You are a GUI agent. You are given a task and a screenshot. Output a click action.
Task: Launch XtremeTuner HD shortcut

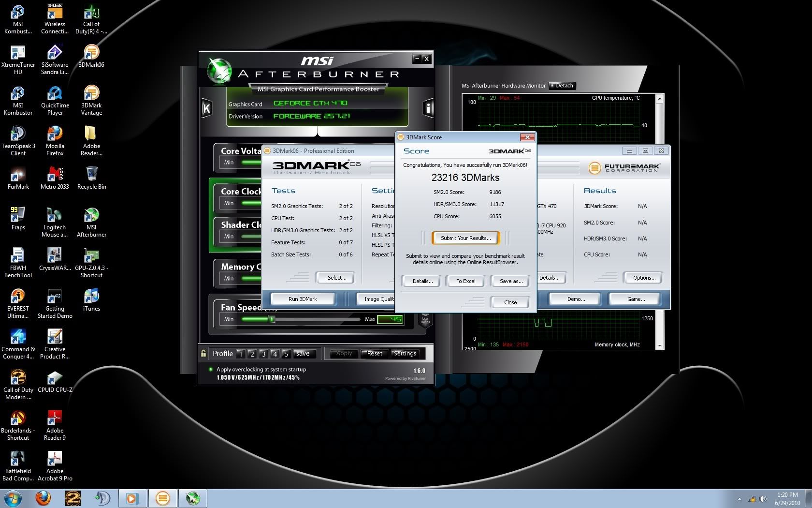(x=18, y=60)
